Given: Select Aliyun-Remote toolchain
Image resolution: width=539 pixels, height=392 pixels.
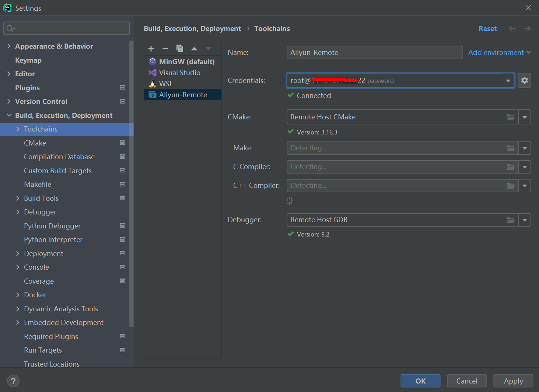Looking at the screenshot, I should click(183, 95).
